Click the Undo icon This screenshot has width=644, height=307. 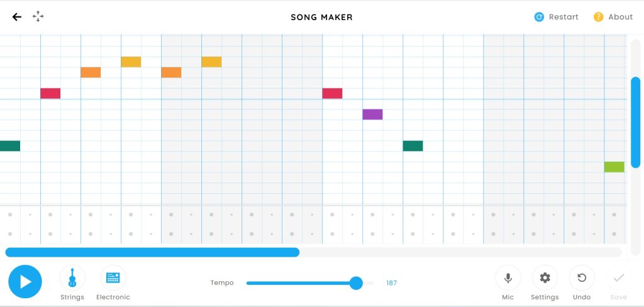(x=582, y=277)
